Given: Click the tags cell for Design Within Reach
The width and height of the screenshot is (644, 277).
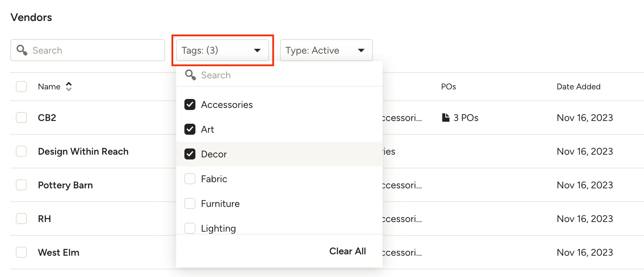Looking at the screenshot, I should tap(389, 151).
